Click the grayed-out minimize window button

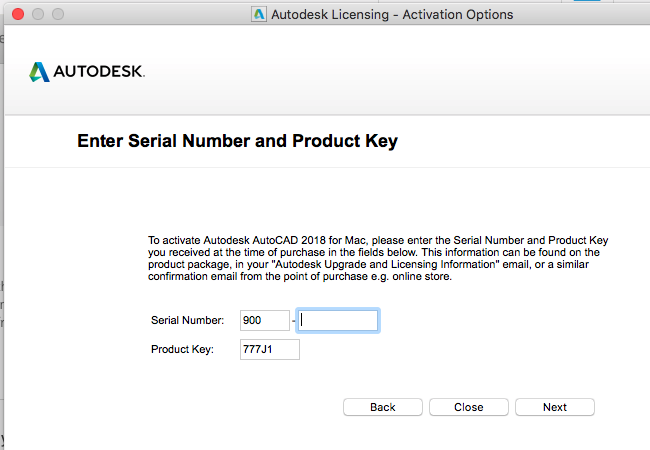click(38, 14)
